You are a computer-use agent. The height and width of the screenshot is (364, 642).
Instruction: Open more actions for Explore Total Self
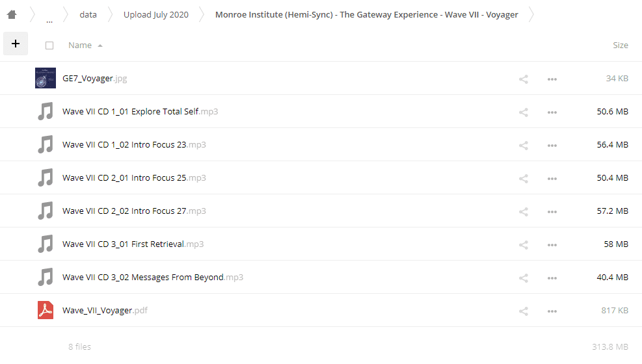coord(552,112)
